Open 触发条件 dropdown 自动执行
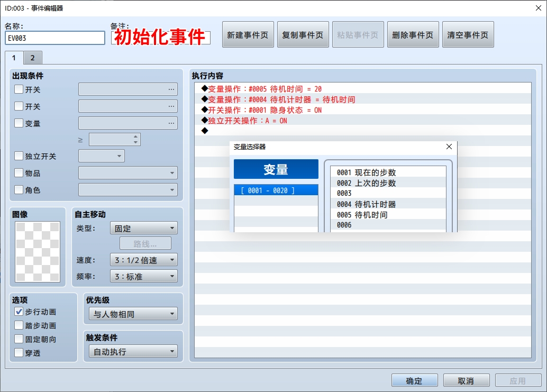The height and width of the screenshot is (392, 547). 133,352
